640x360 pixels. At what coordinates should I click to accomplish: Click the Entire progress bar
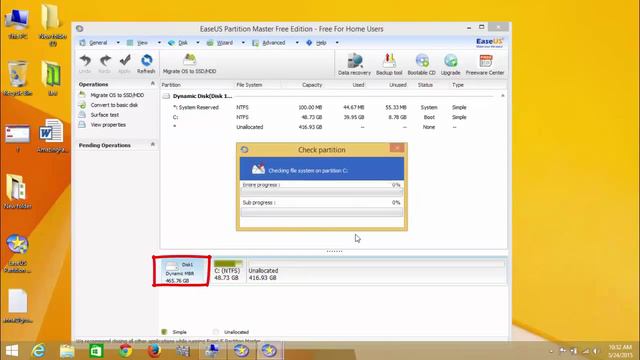pos(322,192)
